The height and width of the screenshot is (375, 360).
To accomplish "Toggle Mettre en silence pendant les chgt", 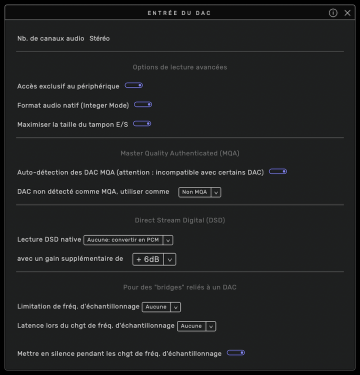I will coord(236,353).
